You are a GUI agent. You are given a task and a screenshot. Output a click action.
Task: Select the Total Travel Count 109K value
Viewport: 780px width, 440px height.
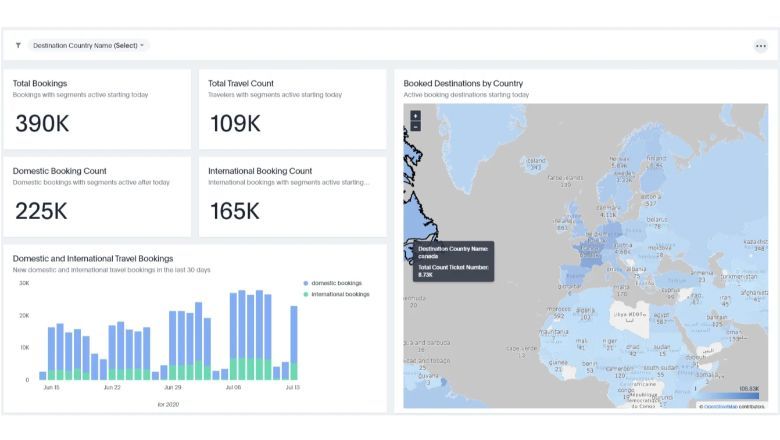click(x=235, y=123)
